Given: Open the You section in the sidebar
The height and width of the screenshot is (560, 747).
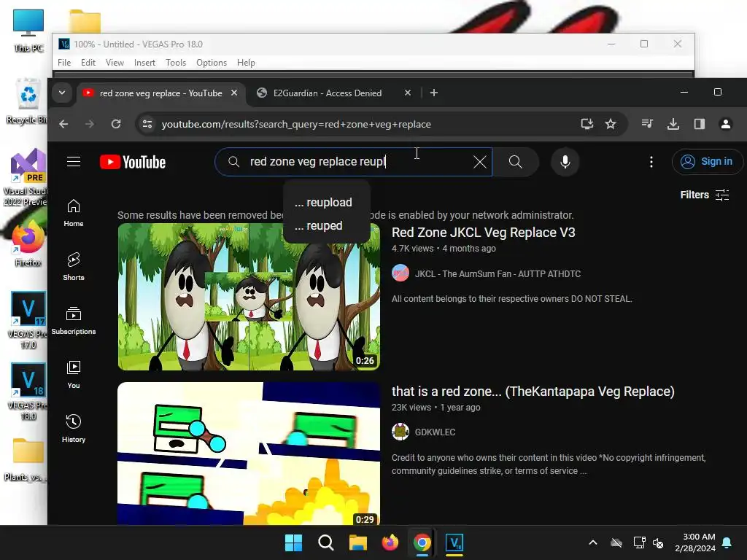Looking at the screenshot, I should coord(74,375).
